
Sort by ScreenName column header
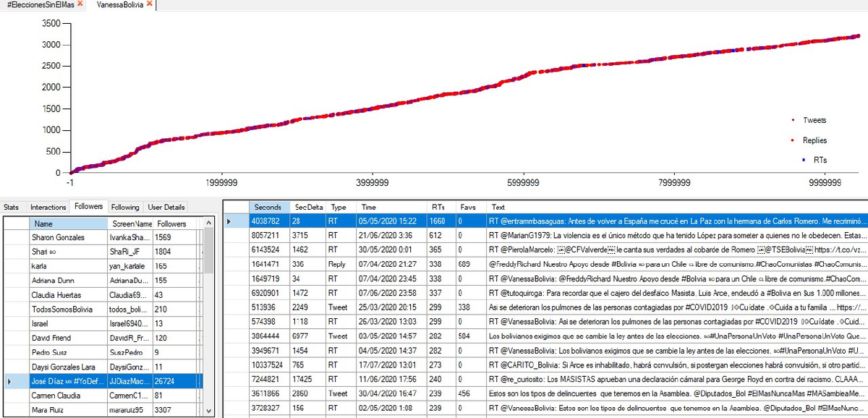(x=131, y=224)
